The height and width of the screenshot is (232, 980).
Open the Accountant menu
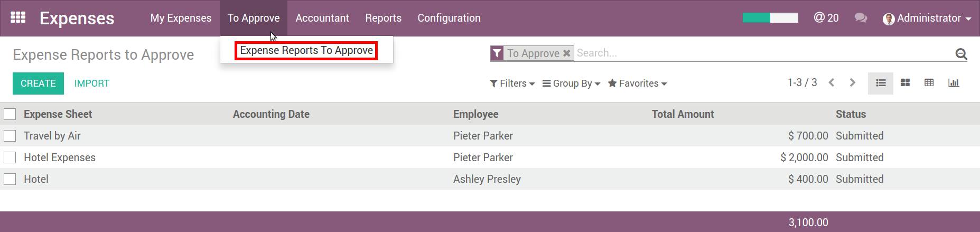322,18
